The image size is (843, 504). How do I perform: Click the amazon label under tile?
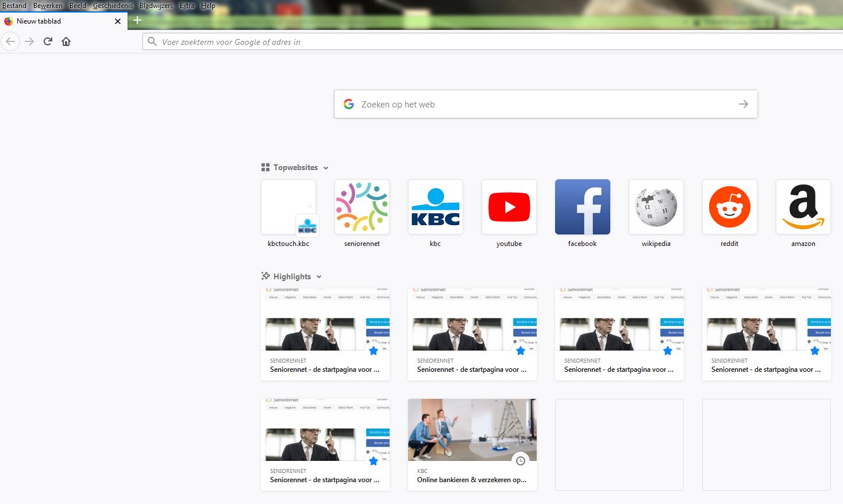point(803,244)
